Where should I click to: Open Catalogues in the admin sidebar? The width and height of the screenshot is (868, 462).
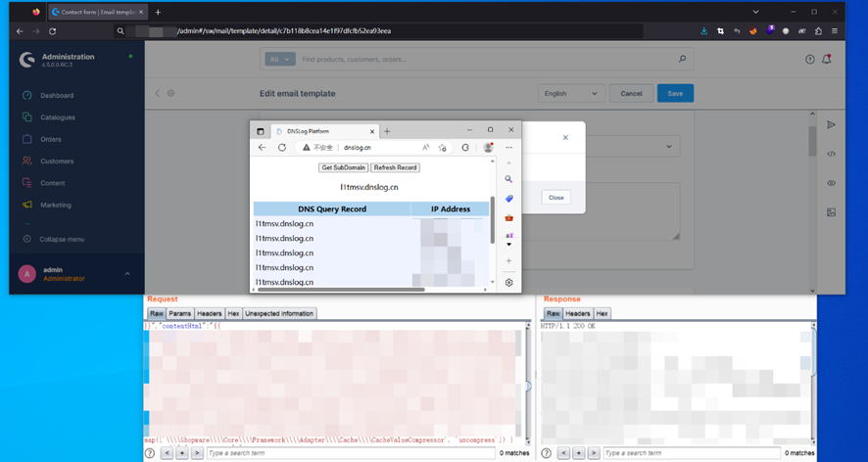click(x=58, y=117)
